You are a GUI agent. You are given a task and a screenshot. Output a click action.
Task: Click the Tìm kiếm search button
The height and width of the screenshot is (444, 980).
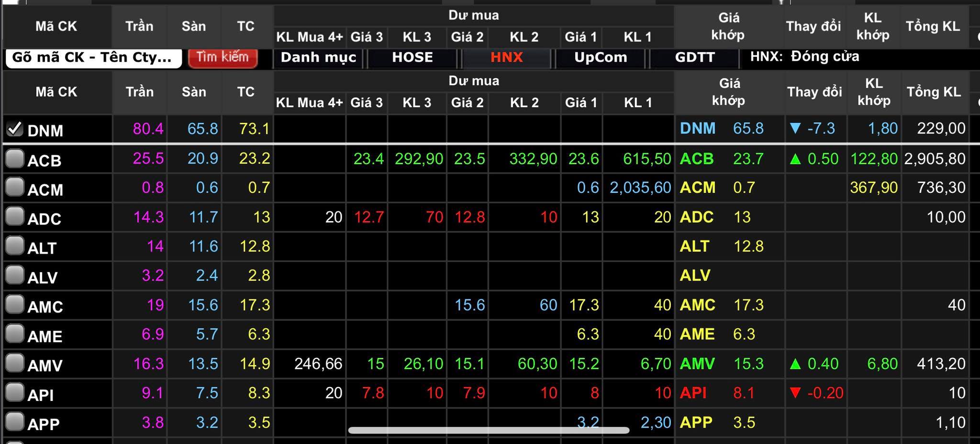tap(223, 57)
